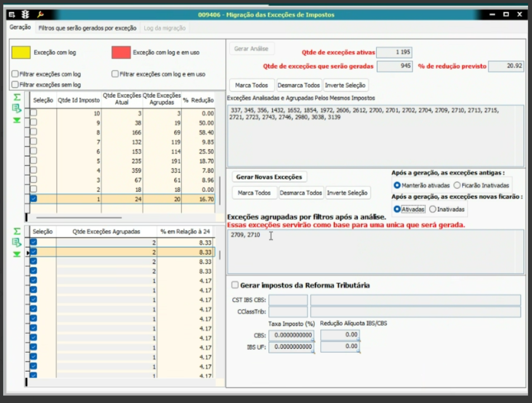Viewport: 532px width, 403px height.
Task: Tick 'Filtrar exceções sem log' checkbox
Action: (15, 85)
